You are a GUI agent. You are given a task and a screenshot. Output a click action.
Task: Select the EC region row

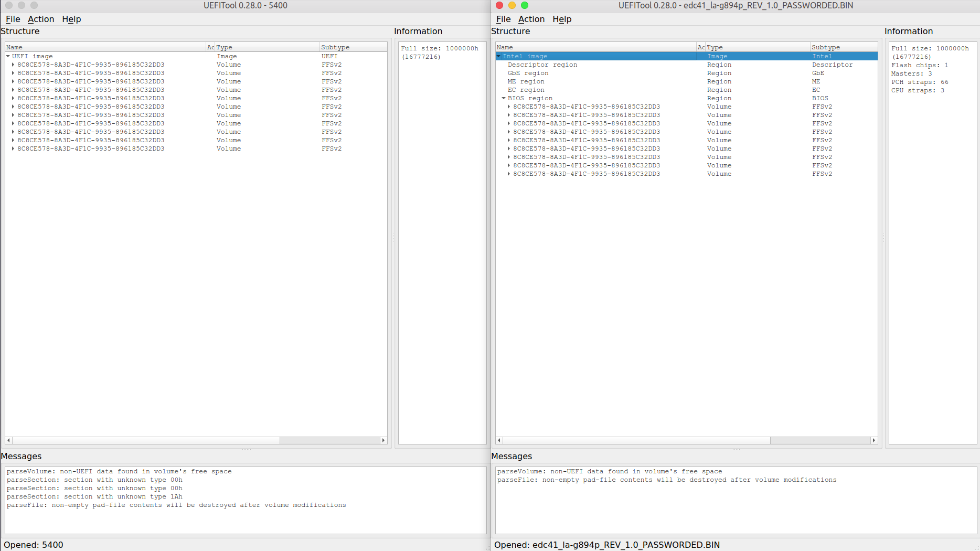click(x=687, y=90)
